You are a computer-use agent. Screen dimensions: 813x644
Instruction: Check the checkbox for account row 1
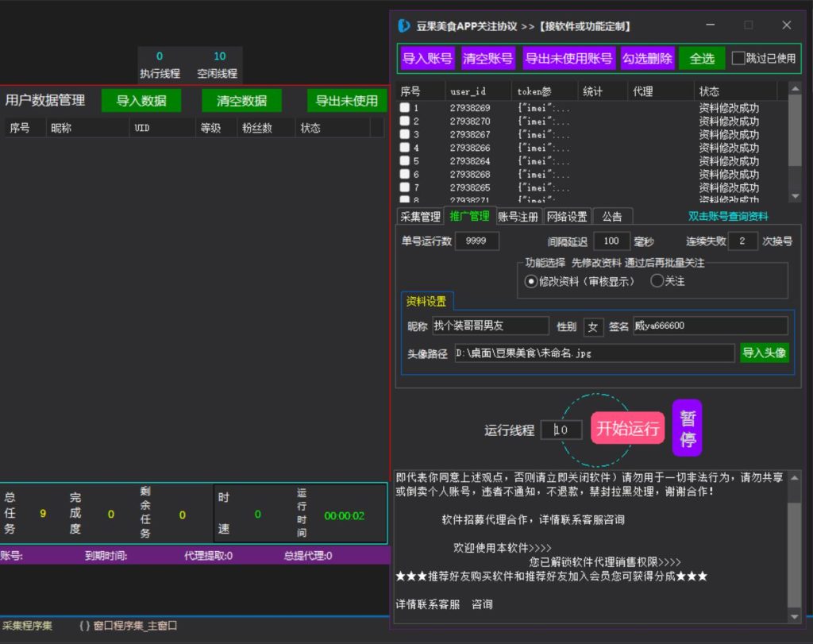coord(404,107)
